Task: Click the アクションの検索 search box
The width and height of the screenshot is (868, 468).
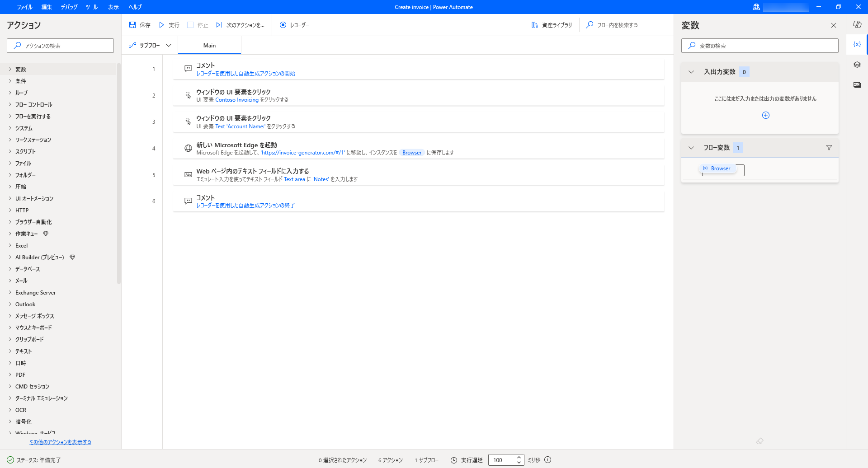Action: pos(60,46)
